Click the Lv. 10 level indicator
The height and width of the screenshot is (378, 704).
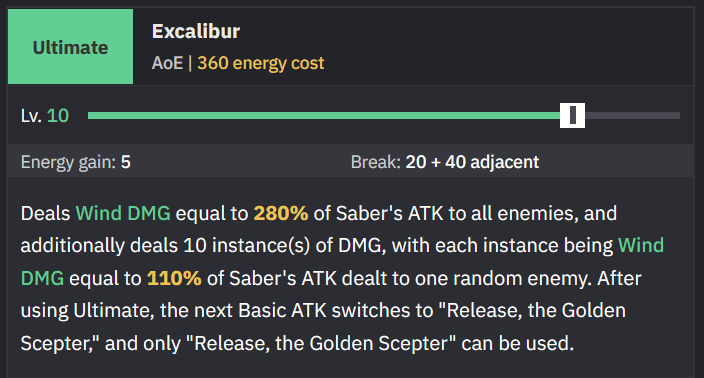tap(44, 116)
